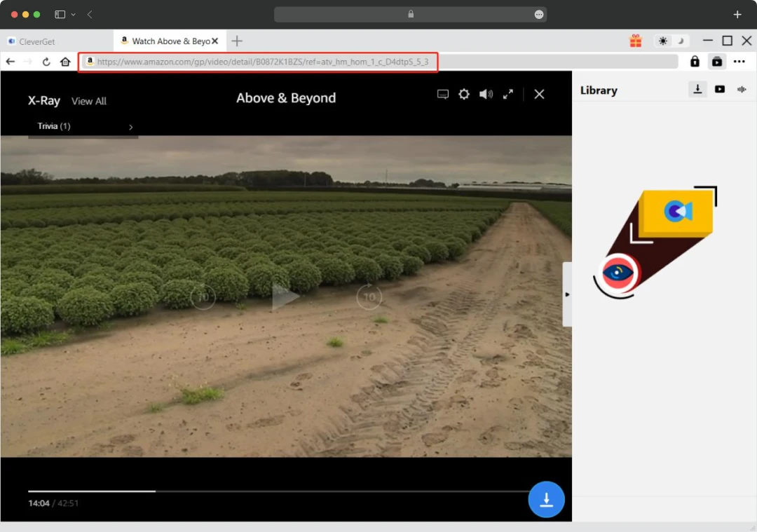This screenshot has height=532, width=757.
Task: Open the player's settings gear
Action: tap(464, 93)
